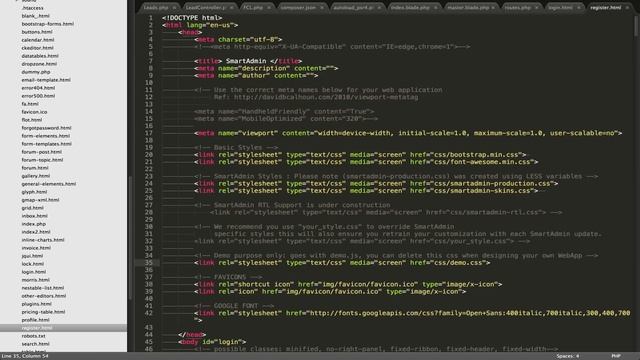
Task: Open form-templates.html in the sidebar
Action: coord(47,144)
